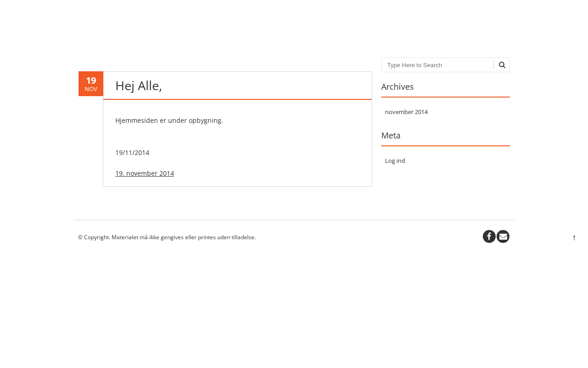Click the divider beside the search icon
The width and height of the screenshot is (588, 368).
pos(494,65)
